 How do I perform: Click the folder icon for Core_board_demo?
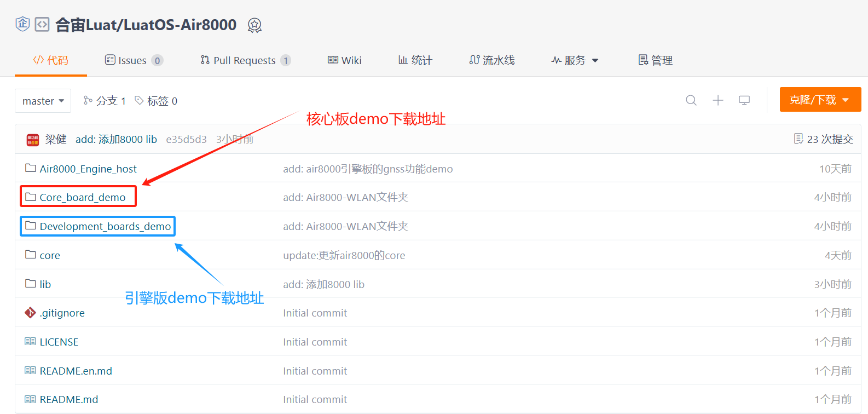click(31, 197)
